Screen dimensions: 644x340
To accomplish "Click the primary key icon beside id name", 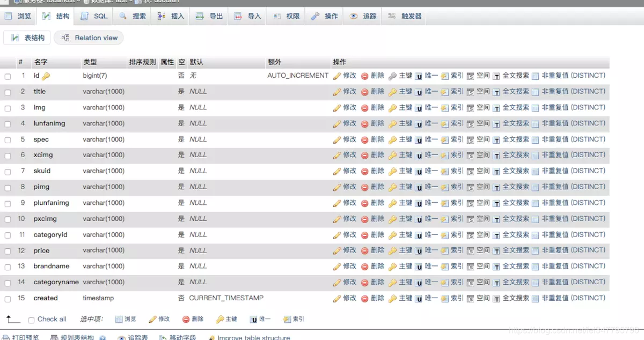I will tap(46, 76).
